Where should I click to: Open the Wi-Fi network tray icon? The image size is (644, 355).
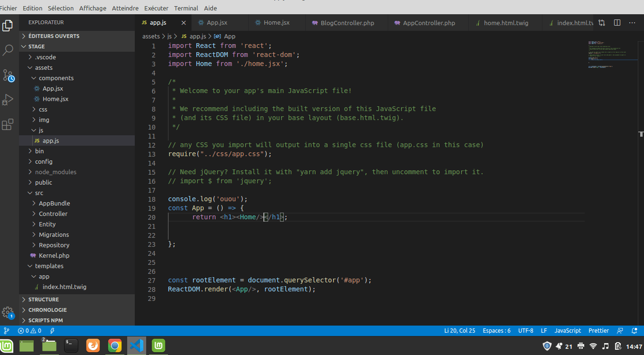point(593,346)
